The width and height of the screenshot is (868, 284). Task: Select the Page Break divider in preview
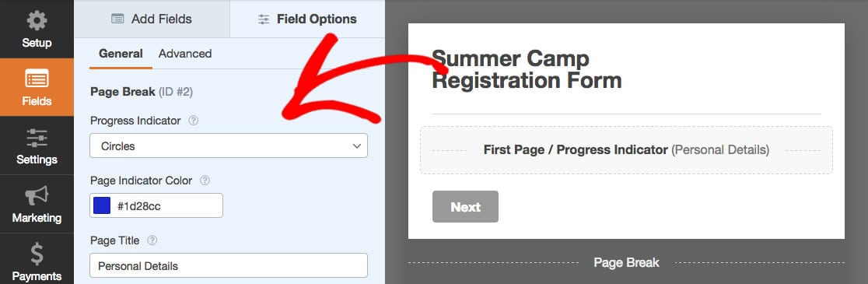point(626,262)
